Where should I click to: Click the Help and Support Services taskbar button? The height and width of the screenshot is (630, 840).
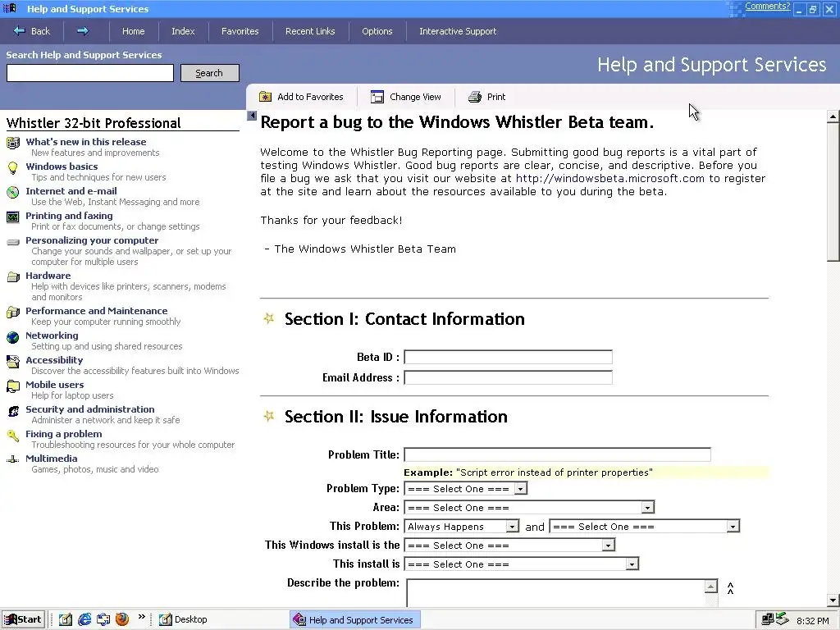tap(355, 620)
